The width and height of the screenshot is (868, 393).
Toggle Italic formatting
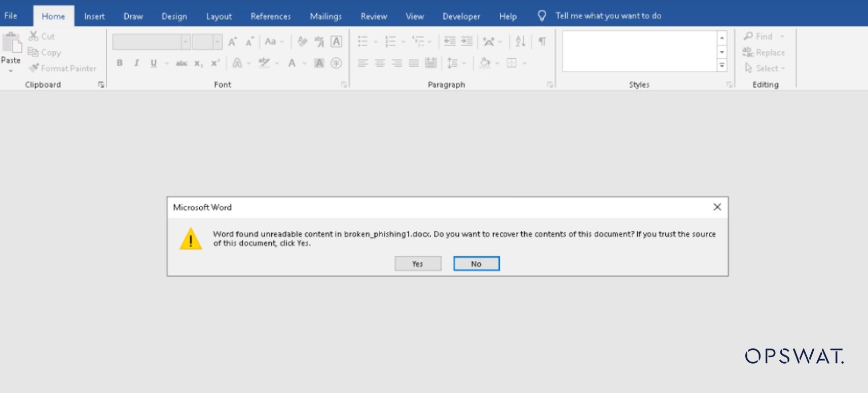[136, 63]
